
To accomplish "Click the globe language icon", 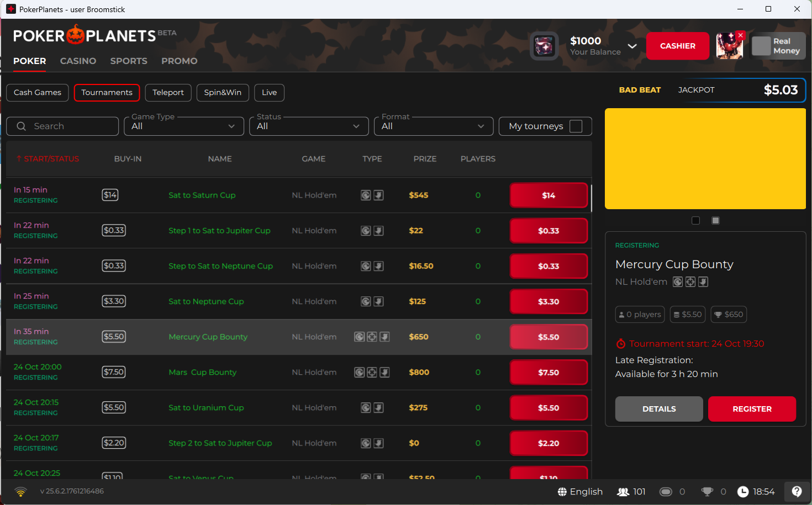I will click(x=562, y=492).
